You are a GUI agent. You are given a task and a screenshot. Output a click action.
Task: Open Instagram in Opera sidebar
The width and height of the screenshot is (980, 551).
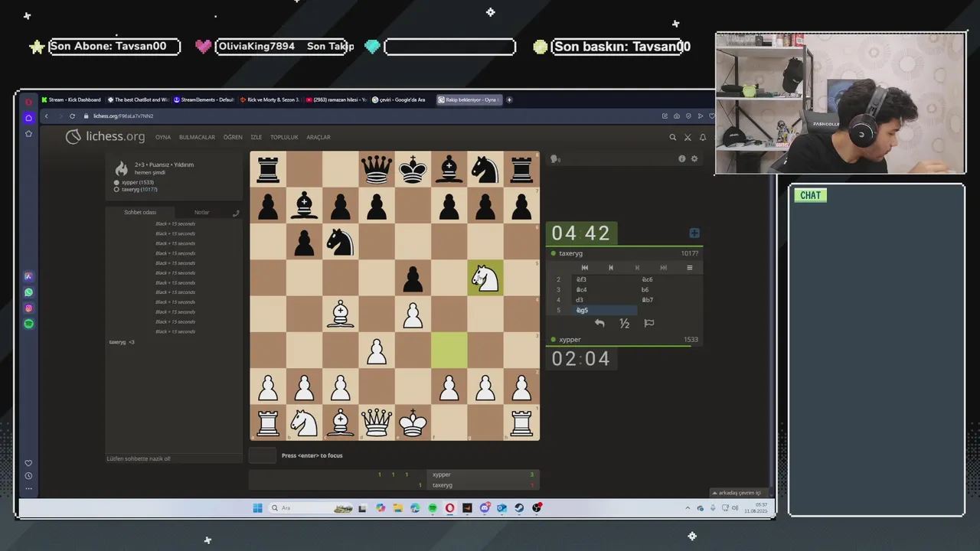tap(28, 308)
